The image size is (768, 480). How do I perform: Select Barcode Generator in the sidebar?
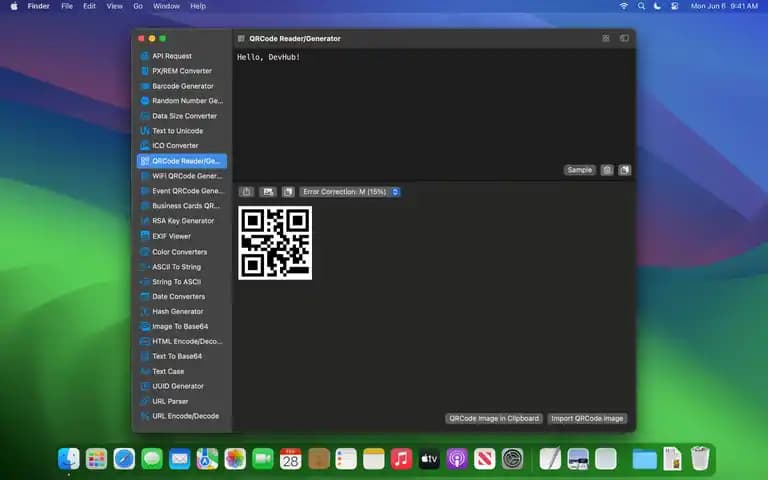point(182,86)
